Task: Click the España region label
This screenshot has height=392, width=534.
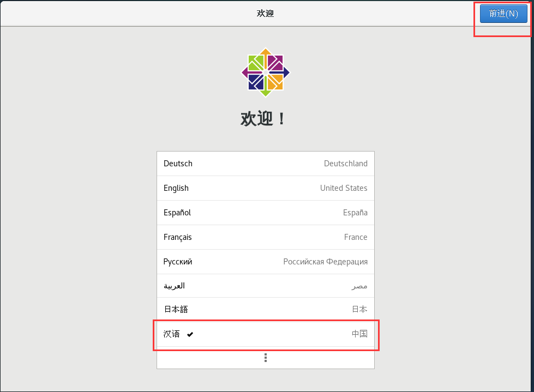Action: (355, 212)
